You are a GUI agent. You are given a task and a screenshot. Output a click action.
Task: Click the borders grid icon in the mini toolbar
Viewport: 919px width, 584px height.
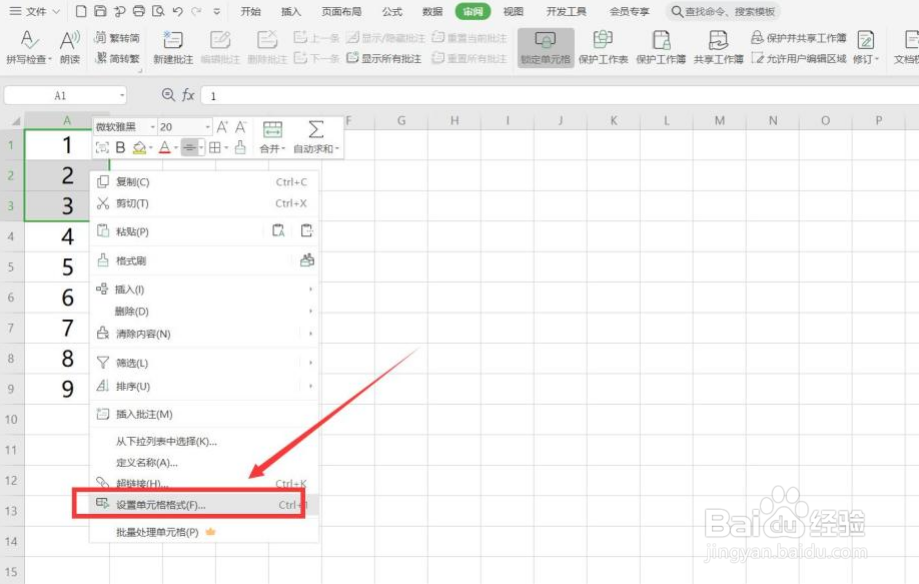[215, 148]
